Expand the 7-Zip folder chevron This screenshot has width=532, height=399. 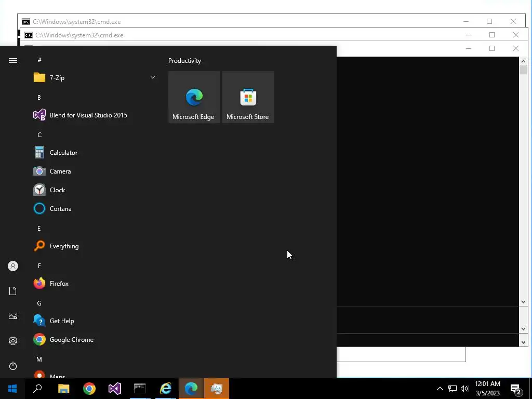(x=153, y=78)
